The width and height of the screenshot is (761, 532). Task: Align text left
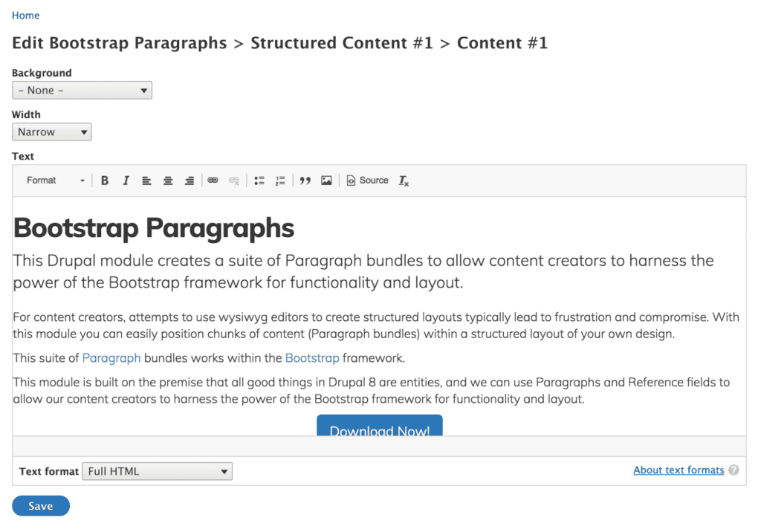click(x=146, y=181)
